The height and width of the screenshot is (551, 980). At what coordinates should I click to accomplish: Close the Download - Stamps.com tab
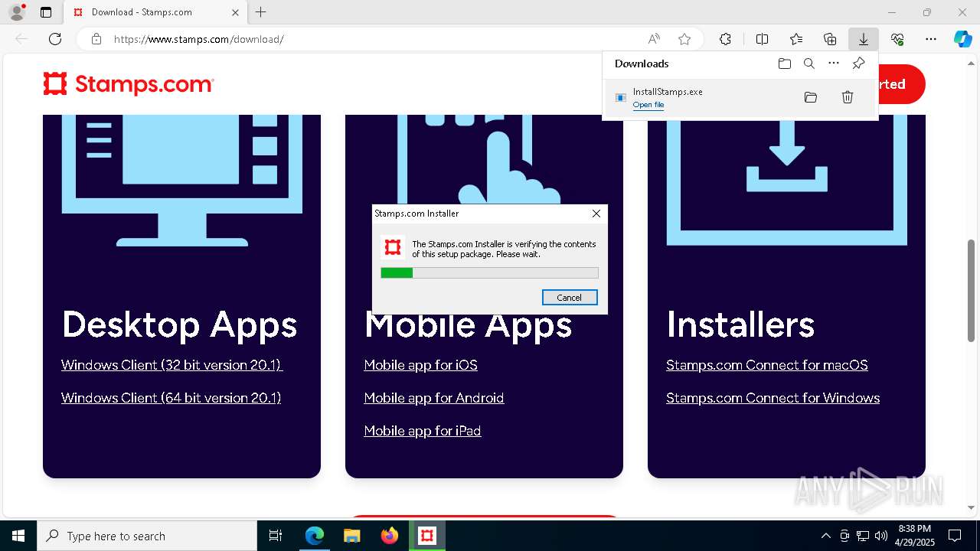pos(236,12)
